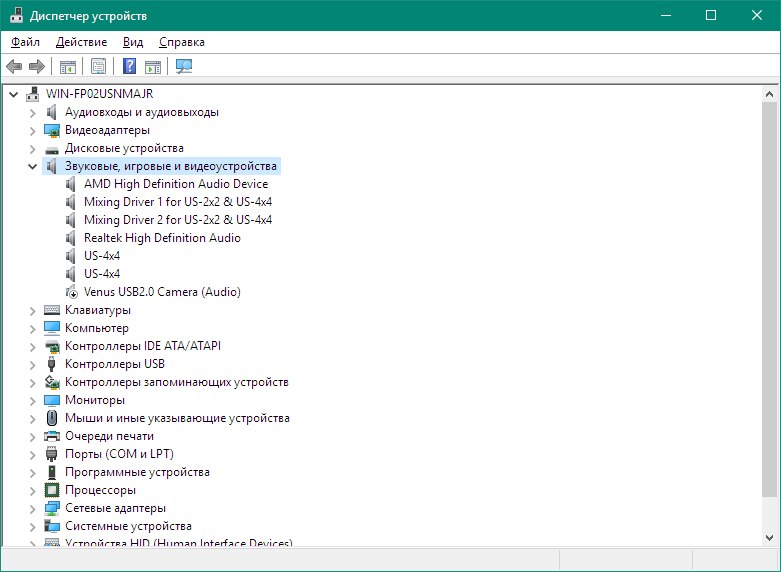
Task: Select Realtek High Definition Audio device
Action: point(162,238)
